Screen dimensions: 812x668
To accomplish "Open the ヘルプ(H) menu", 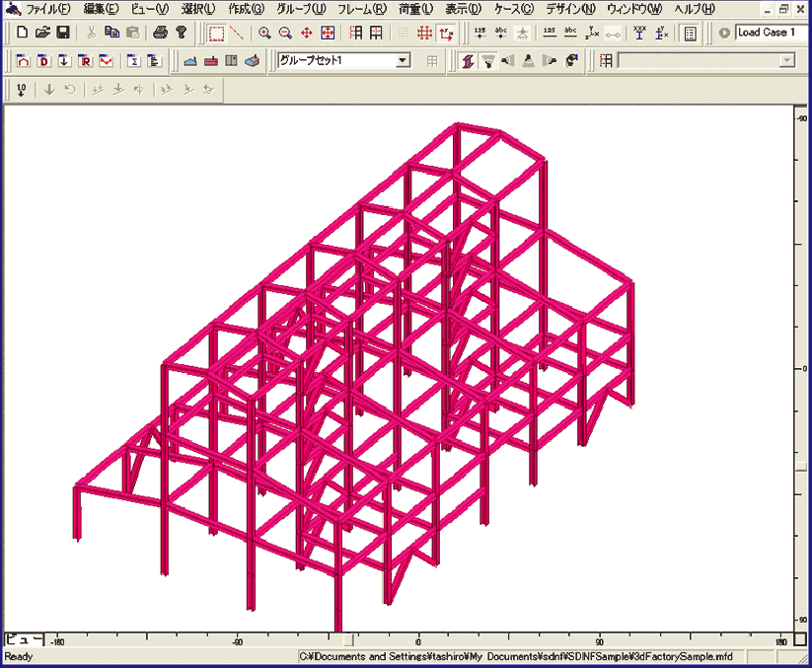I will tap(695, 9).
